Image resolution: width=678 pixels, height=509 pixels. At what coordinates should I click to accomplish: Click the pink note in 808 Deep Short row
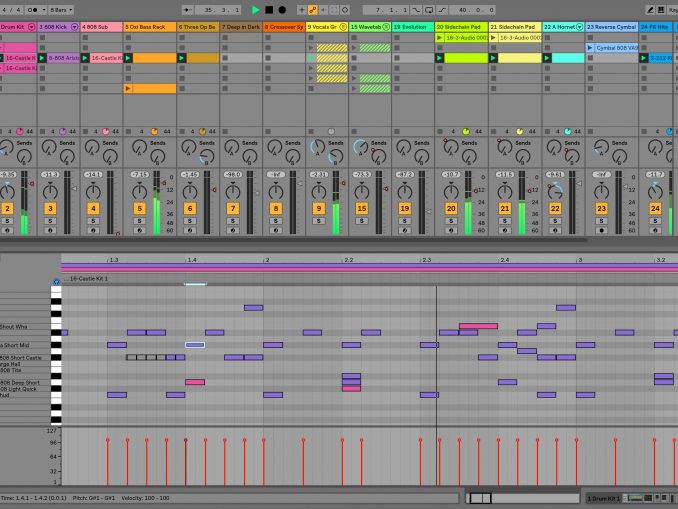click(x=195, y=382)
